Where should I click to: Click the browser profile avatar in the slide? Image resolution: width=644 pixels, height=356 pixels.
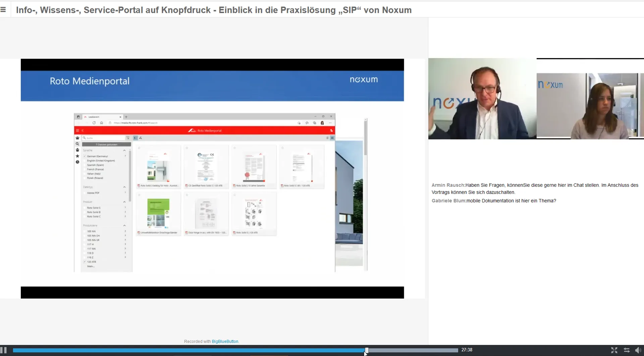[x=322, y=123]
